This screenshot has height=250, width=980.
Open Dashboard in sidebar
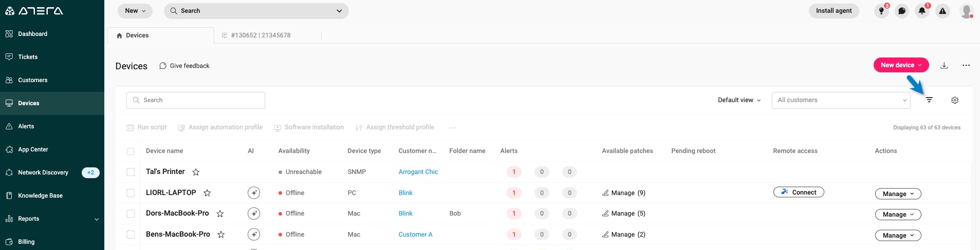[x=52, y=34]
